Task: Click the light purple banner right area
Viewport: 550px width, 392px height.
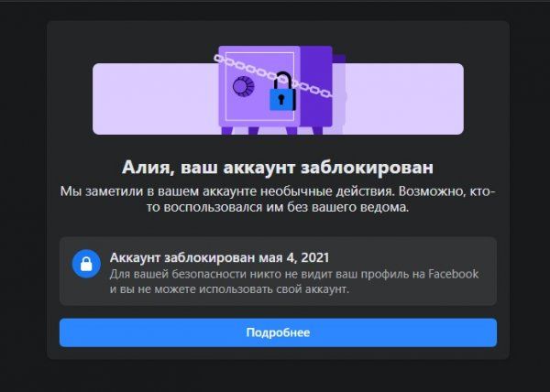Action: point(405,99)
